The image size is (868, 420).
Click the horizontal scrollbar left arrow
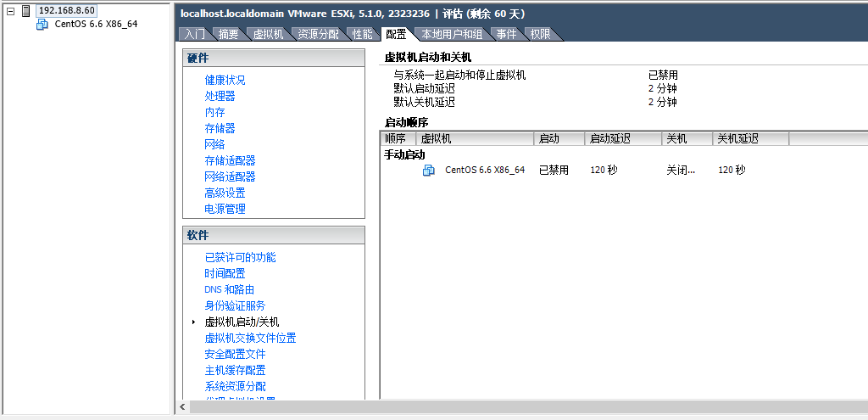pyautogui.click(x=183, y=407)
